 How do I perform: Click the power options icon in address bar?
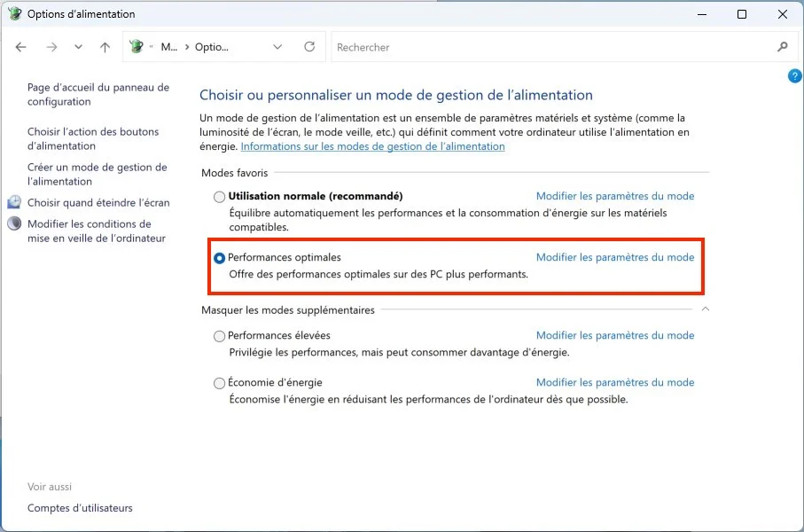pos(137,47)
